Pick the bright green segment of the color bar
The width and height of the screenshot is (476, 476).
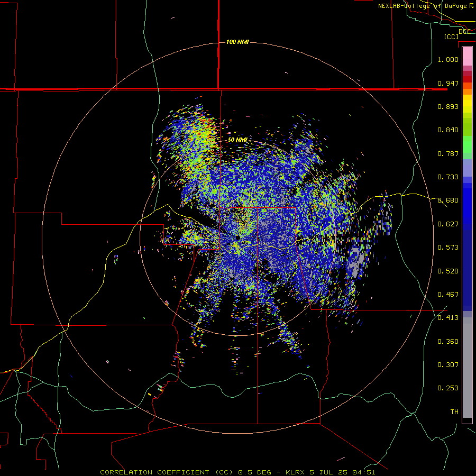tap(467, 144)
